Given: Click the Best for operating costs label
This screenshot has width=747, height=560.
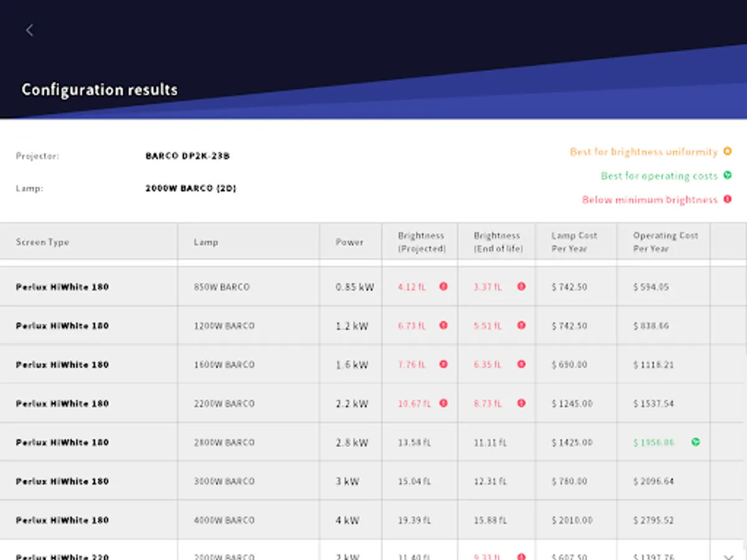Looking at the screenshot, I should 659,176.
